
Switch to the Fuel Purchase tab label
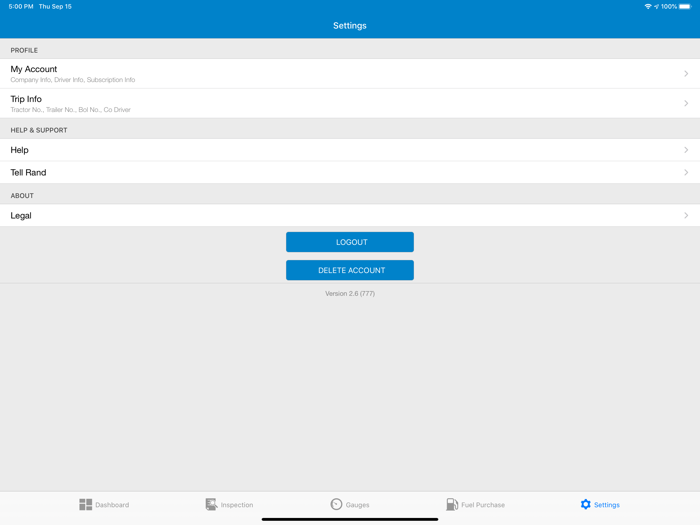(483, 505)
